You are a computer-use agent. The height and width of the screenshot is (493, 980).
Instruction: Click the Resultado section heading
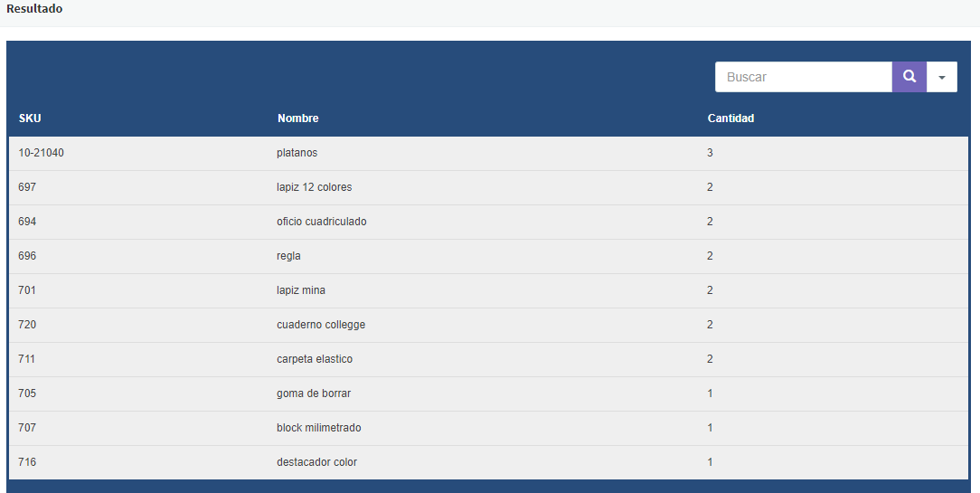pyautogui.click(x=34, y=9)
